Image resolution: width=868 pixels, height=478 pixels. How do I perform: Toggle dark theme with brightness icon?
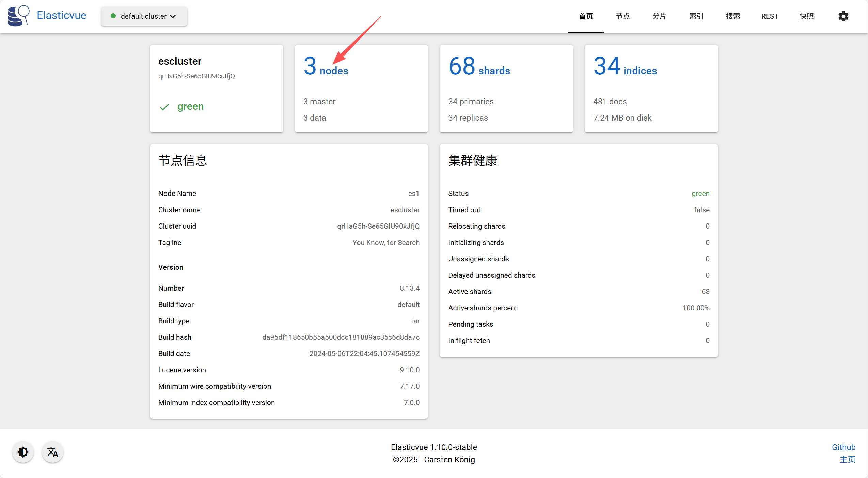(x=23, y=452)
